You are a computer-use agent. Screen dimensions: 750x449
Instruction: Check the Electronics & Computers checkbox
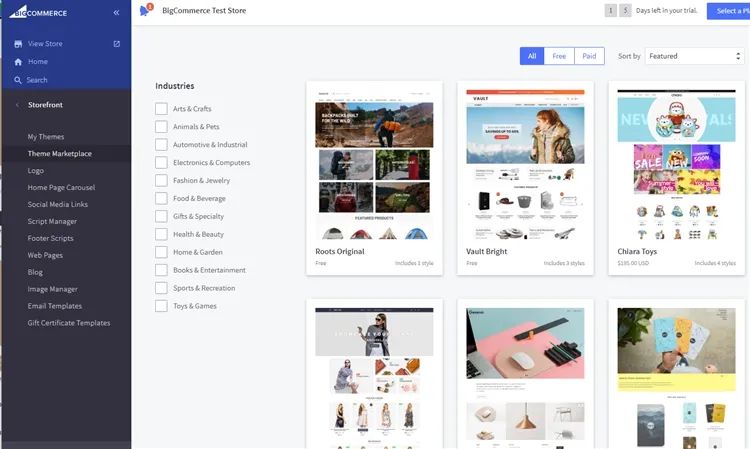161,163
